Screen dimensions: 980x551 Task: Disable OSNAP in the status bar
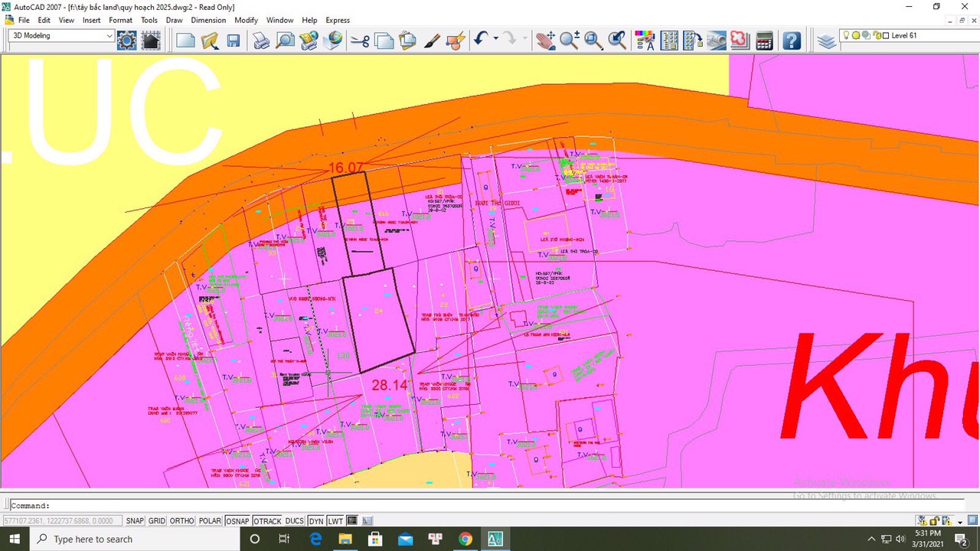pyautogui.click(x=237, y=521)
